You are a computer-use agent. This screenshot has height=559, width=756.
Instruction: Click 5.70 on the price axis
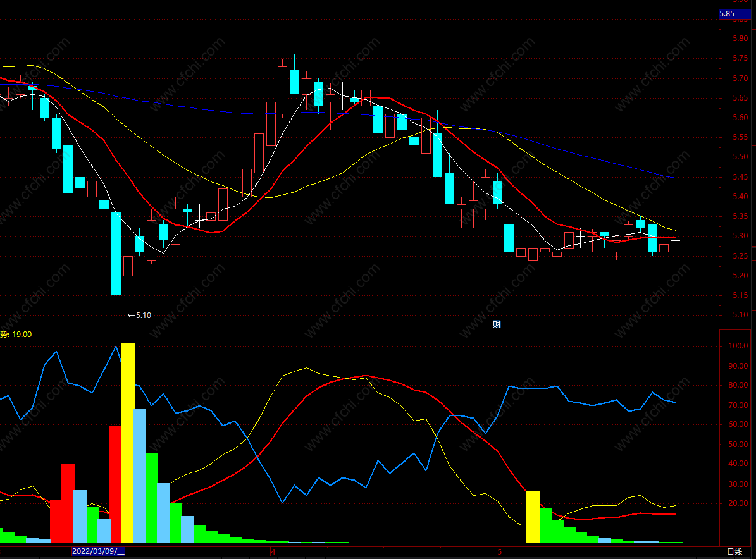tap(740, 78)
